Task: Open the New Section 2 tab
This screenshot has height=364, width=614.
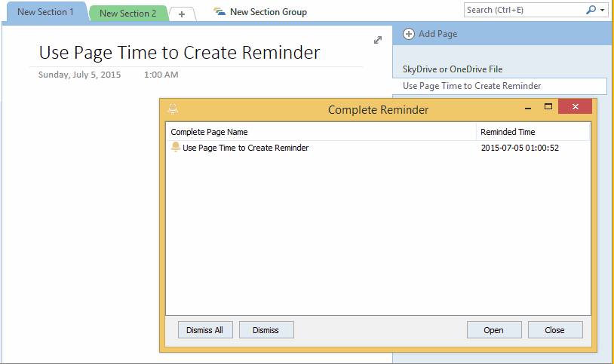Action: click(128, 14)
